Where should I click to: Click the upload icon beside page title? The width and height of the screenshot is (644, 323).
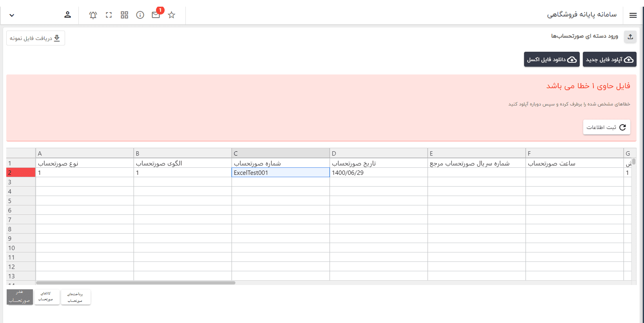point(630,37)
